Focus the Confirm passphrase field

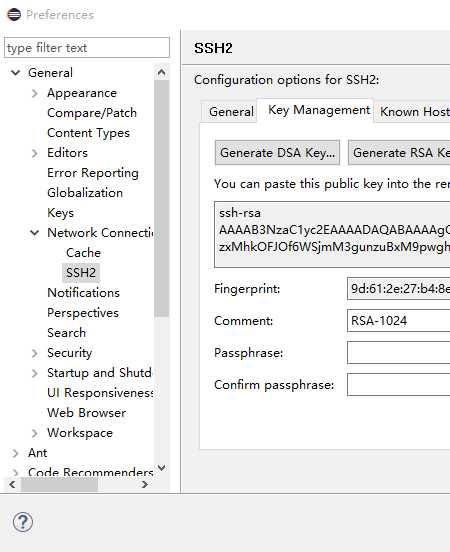coord(399,385)
